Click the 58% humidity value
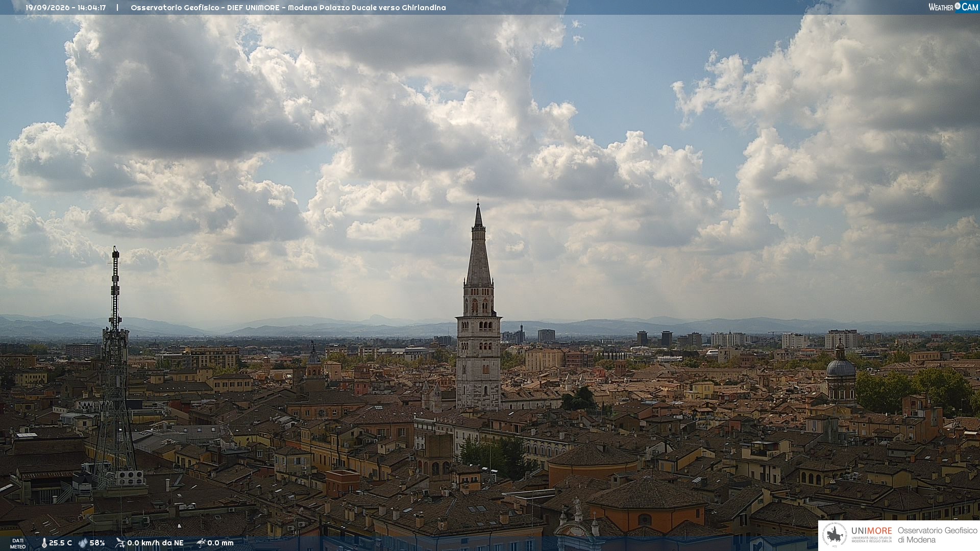Viewport: 980px width, 551px height. click(97, 543)
